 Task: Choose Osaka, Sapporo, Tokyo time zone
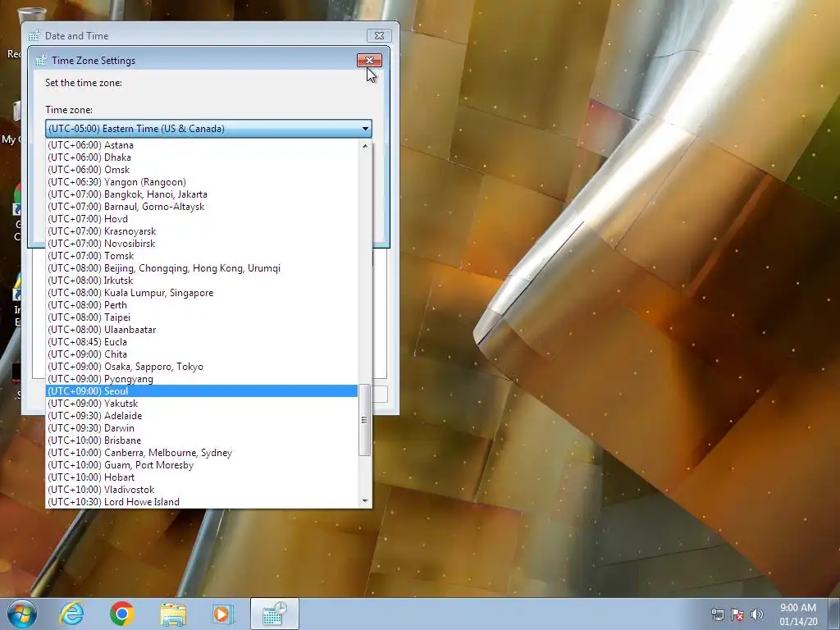tap(202, 367)
